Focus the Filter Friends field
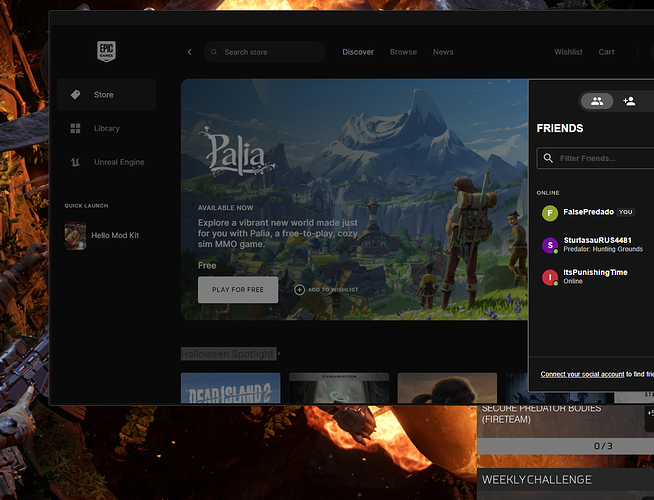Image resolution: width=654 pixels, height=500 pixels. click(596, 158)
